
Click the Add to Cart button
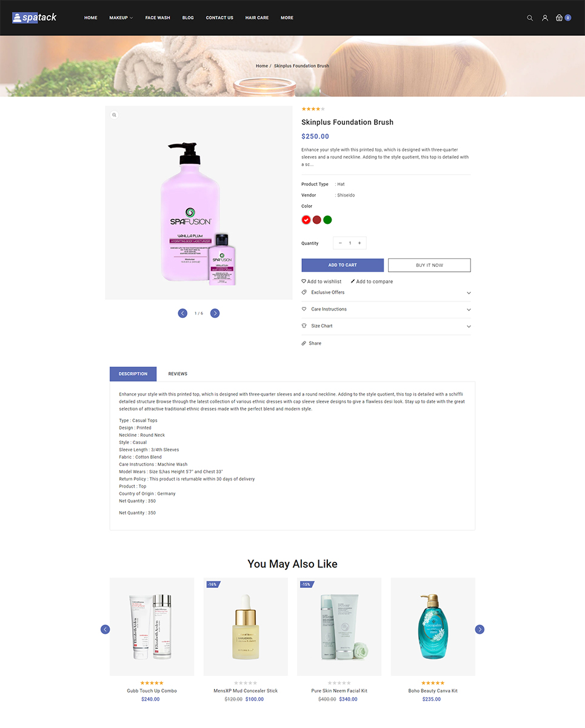pyautogui.click(x=343, y=265)
